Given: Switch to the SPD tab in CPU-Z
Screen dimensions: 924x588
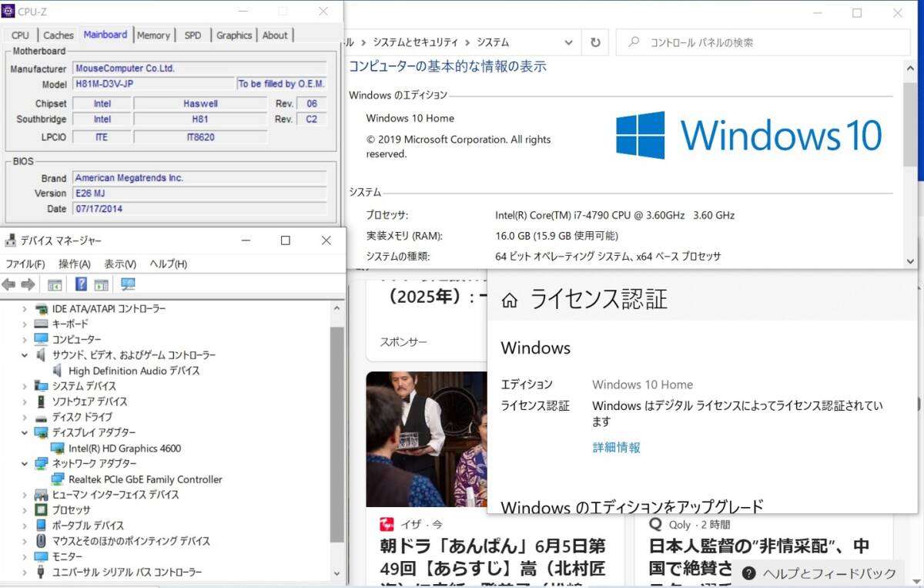Looking at the screenshot, I should click(x=192, y=35).
